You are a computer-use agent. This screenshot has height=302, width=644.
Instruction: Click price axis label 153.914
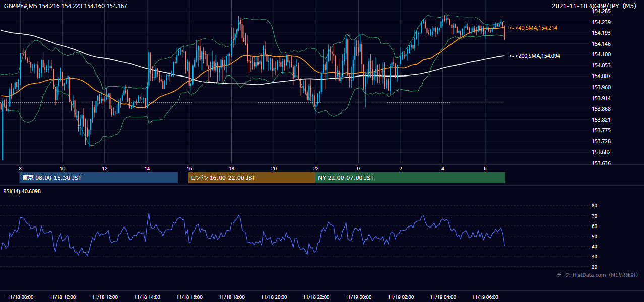601,98
